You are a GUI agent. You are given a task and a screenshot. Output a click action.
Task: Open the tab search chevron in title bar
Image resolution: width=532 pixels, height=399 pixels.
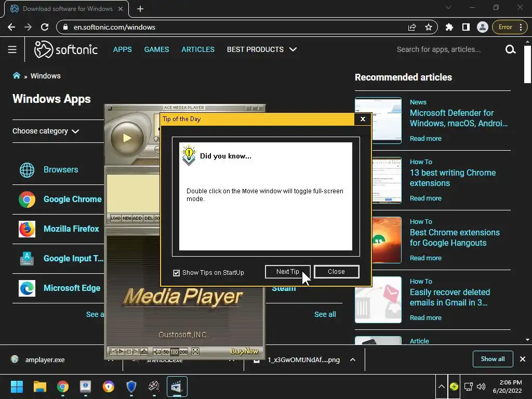(448, 7)
